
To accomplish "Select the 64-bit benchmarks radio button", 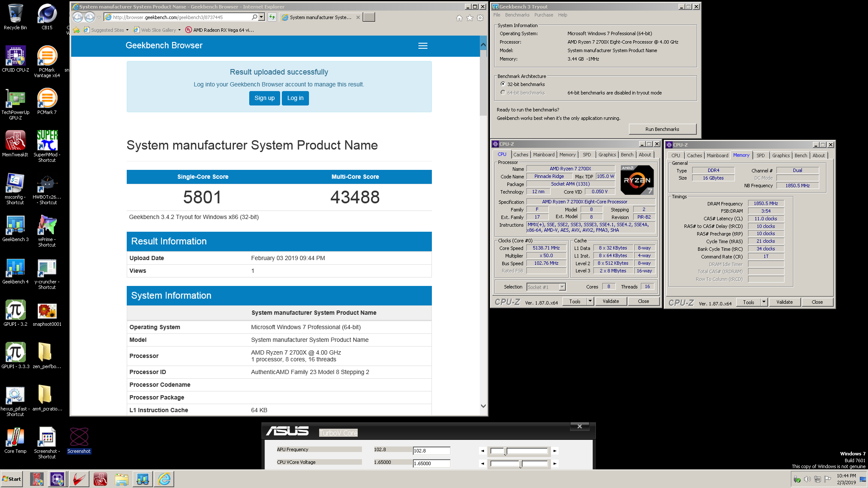I will tap(503, 92).
